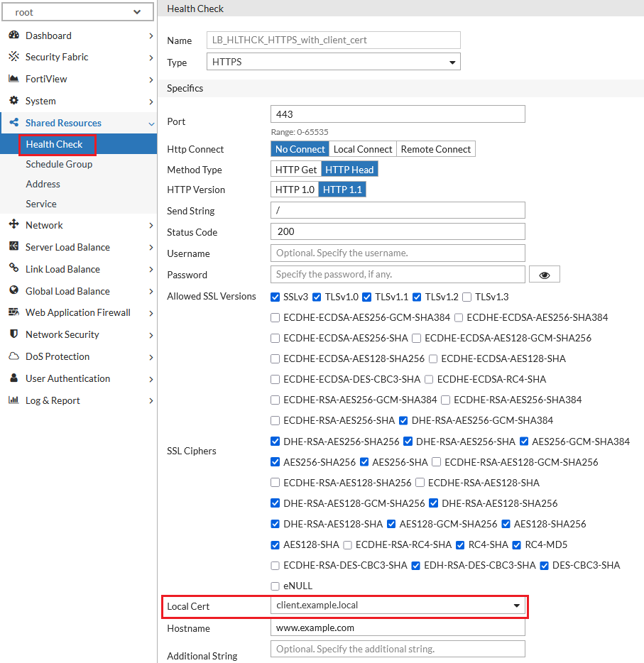Select Local Connect option
The height and width of the screenshot is (663, 644).
point(363,149)
